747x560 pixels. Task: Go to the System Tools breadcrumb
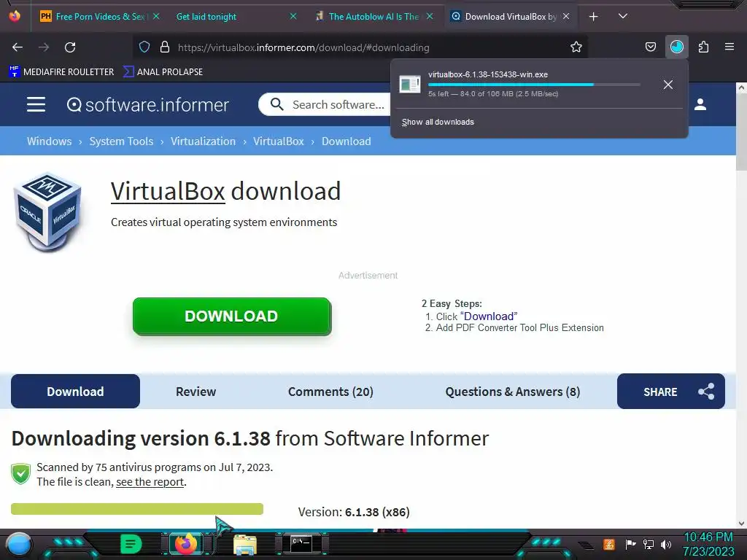121,141
